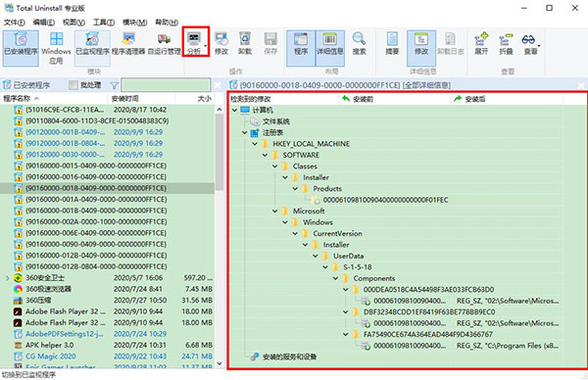Collapse the Components key node
Viewport: 588px width, 380px height.
click(x=335, y=278)
